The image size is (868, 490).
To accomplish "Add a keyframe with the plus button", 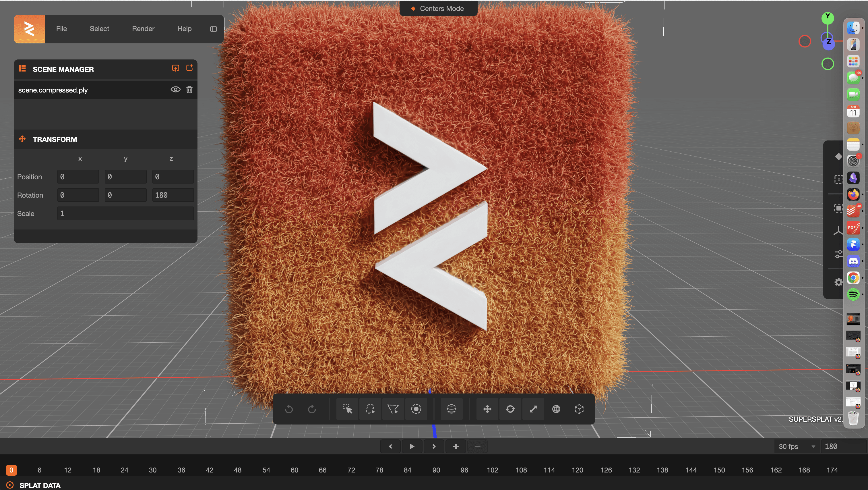I will point(456,447).
